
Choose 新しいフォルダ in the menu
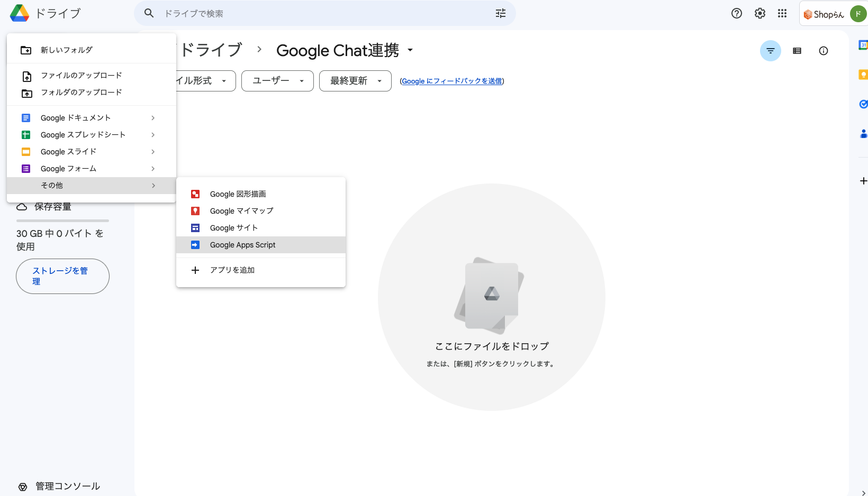click(x=67, y=50)
